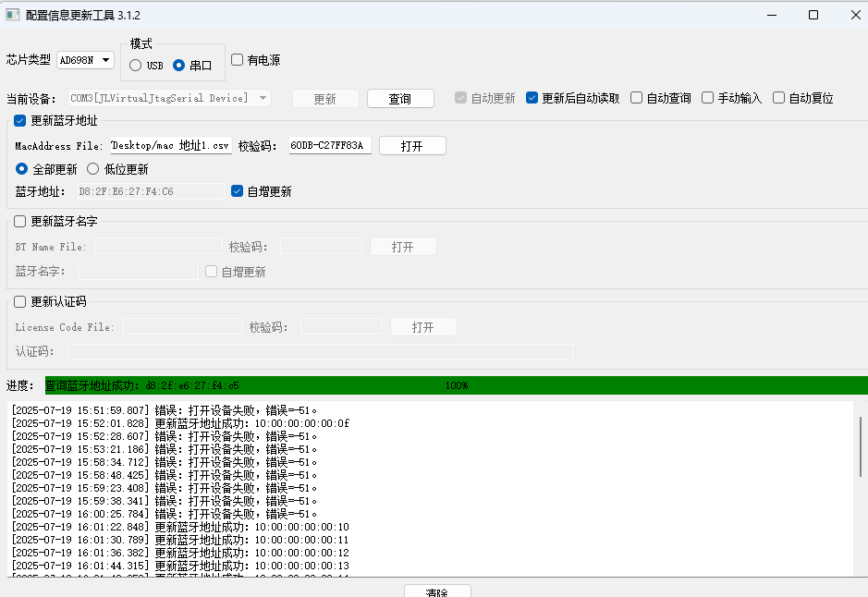
Task: Click the 清除 button below the log
Action: (437, 591)
